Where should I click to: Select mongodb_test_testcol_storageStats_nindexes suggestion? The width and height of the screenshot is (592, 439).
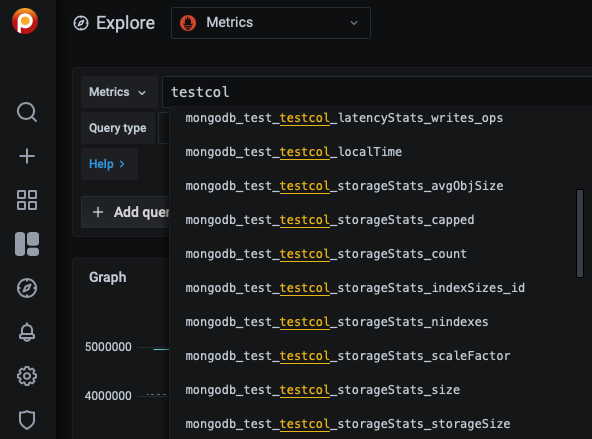pyautogui.click(x=381, y=322)
